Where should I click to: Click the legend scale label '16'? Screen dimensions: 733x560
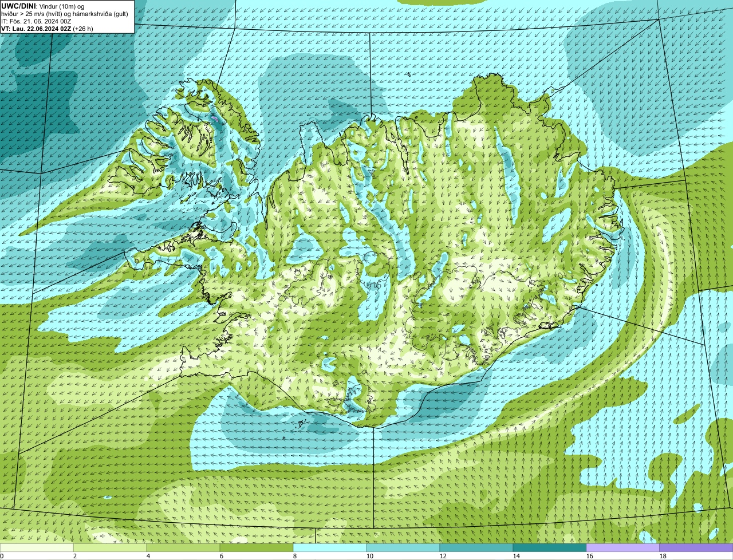coord(590,556)
